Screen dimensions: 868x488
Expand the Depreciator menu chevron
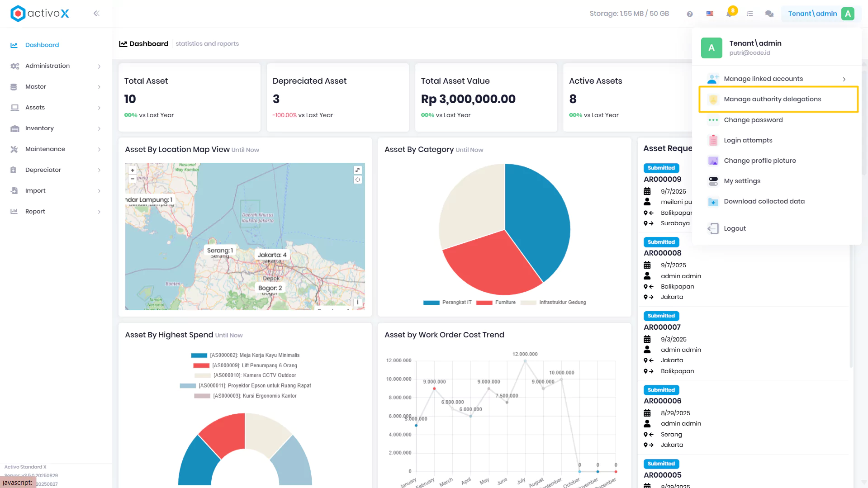(x=99, y=171)
